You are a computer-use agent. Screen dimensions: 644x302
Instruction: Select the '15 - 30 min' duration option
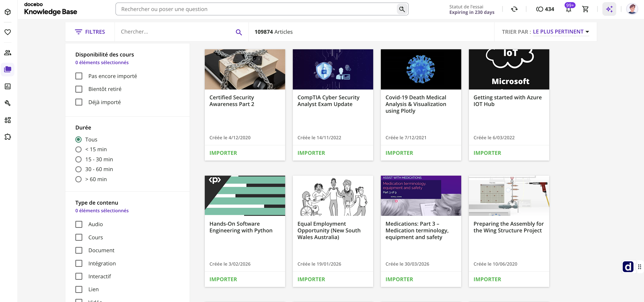tap(78, 159)
